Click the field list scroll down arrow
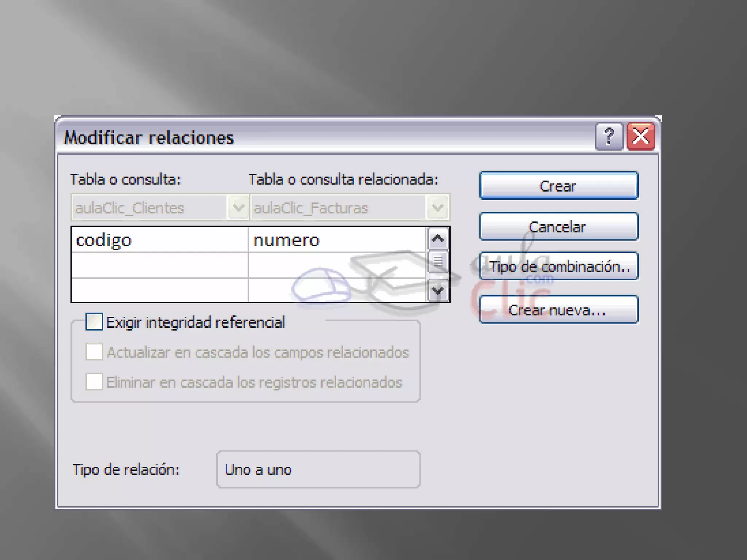Screen dimensions: 747x560 click(x=438, y=291)
